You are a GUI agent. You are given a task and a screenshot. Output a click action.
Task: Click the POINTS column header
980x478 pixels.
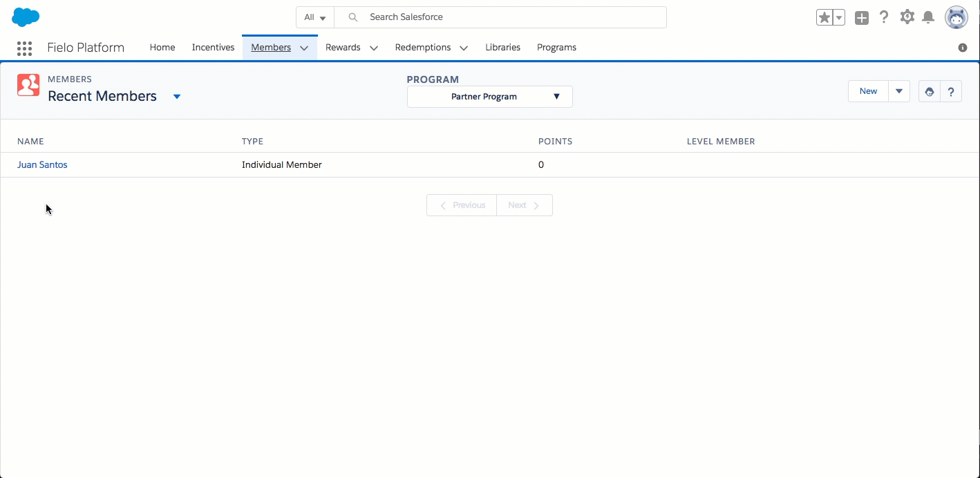click(555, 141)
